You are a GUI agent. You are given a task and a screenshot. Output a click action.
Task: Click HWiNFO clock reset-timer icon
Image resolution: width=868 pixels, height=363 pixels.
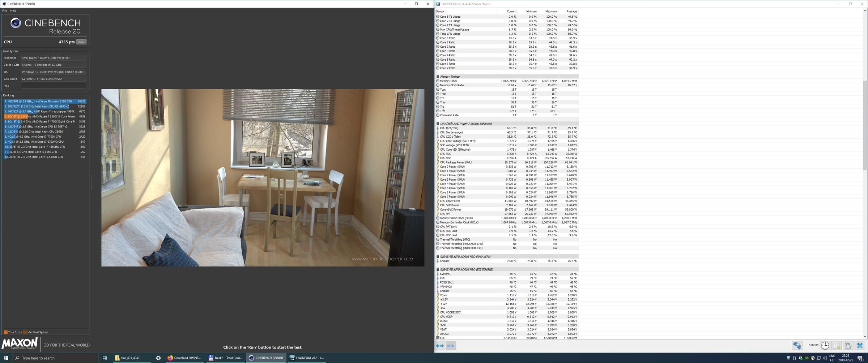[x=825, y=346]
